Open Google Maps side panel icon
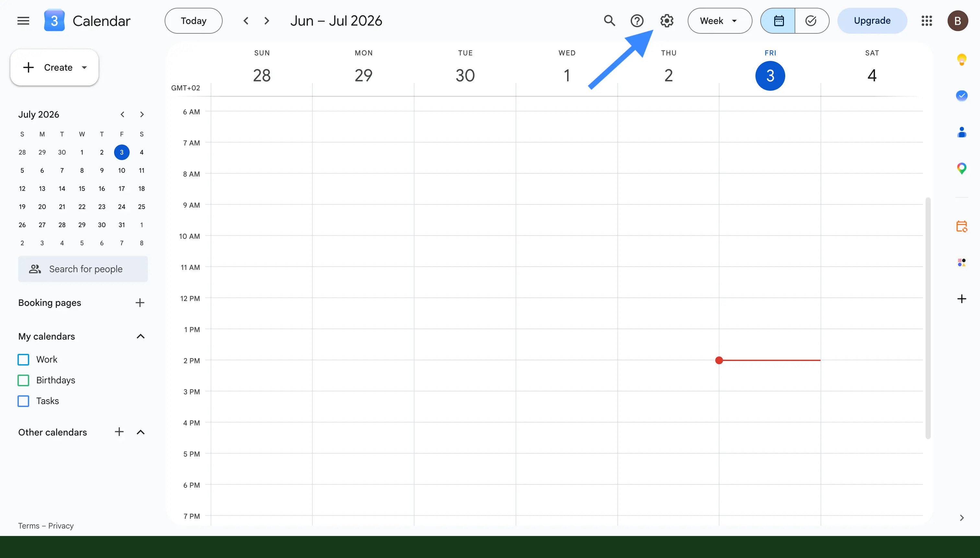980x558 pixels. click(x=962, y=168)
